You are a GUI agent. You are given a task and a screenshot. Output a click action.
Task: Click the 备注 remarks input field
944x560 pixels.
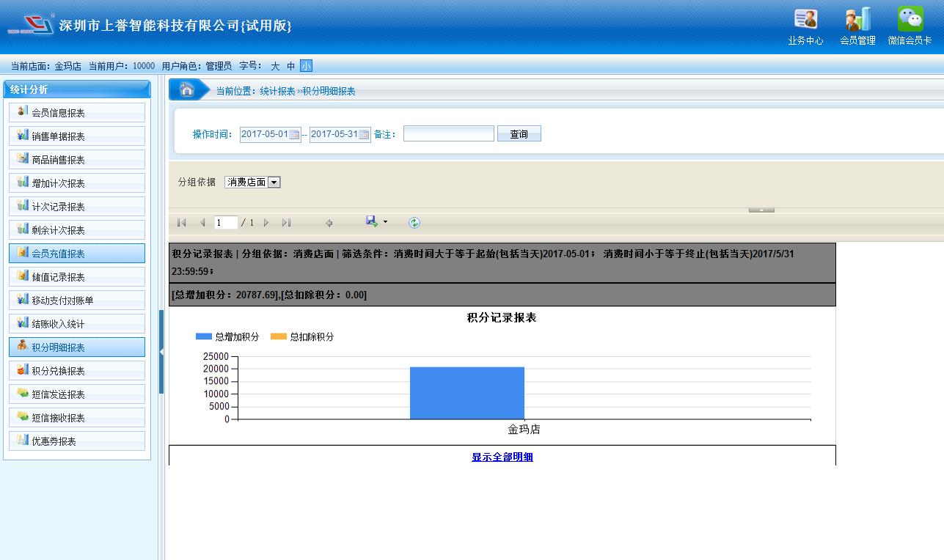(x=448, y=134)
